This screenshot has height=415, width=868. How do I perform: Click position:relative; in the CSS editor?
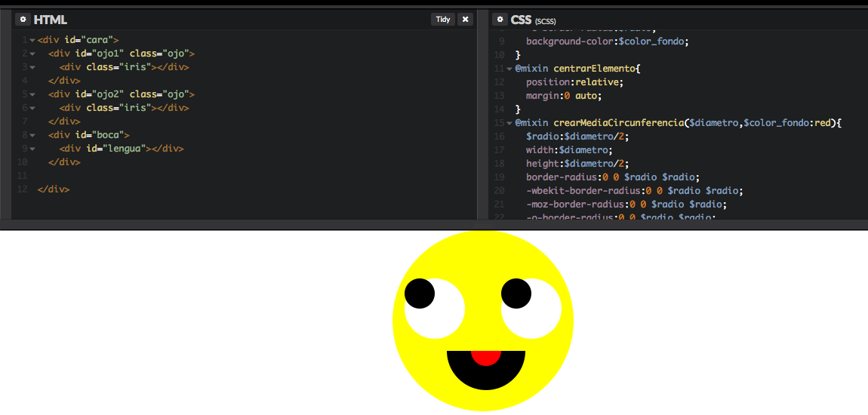[x=574, y=82]
